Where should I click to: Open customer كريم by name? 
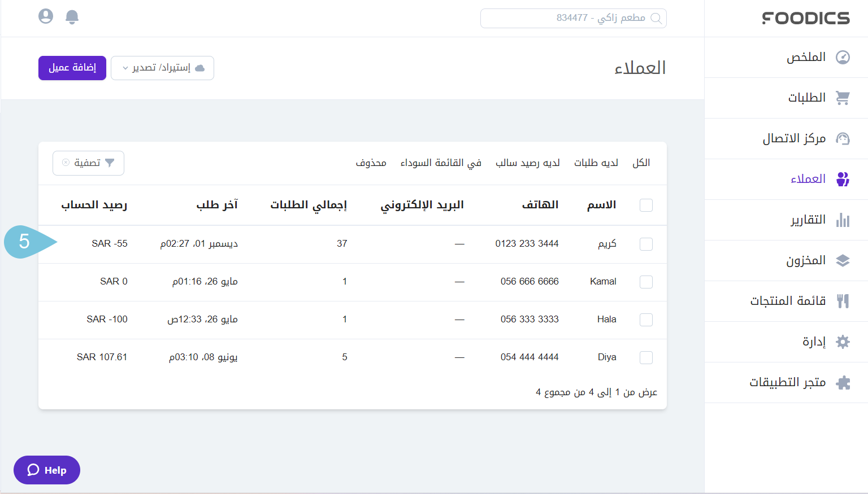click(x=607, y=244)
